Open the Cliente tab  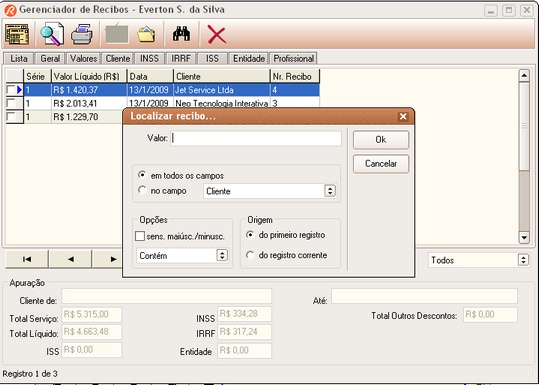tap(118, 58)
